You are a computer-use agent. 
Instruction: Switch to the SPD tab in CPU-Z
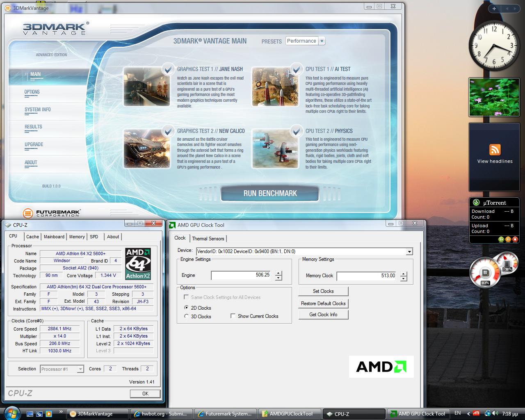coord(94,237)
